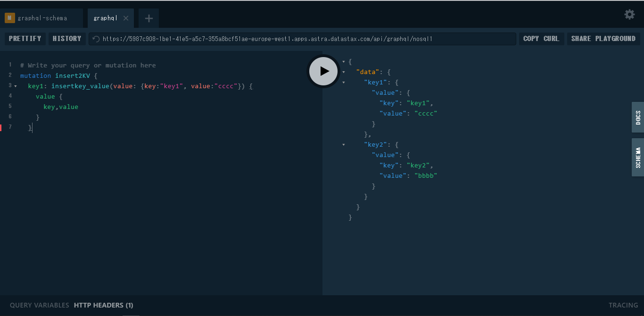Click 'insertkey_value' in the editor
644x316 pixels.
coord(80,86)
